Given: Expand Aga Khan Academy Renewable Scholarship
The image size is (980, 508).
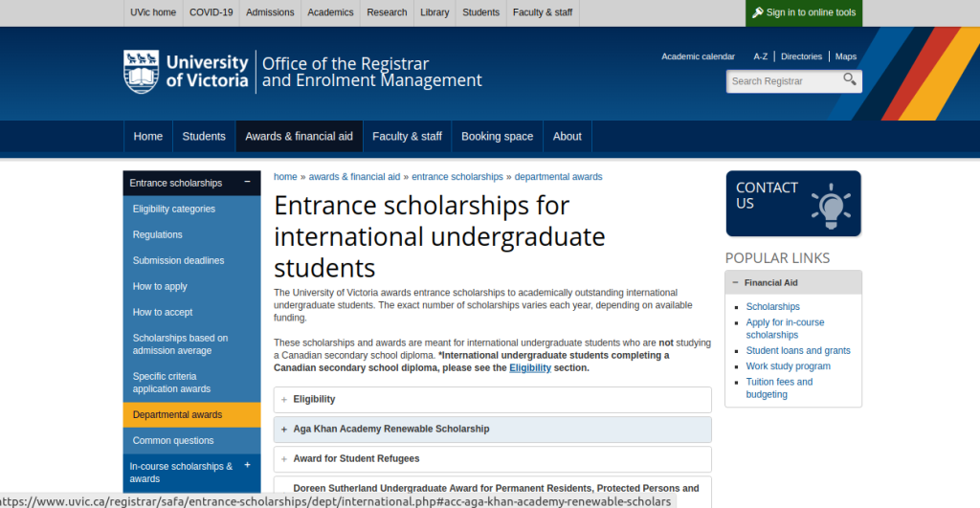Looking at the screenshot, I should pyautogui.click(x=493, y=430).
